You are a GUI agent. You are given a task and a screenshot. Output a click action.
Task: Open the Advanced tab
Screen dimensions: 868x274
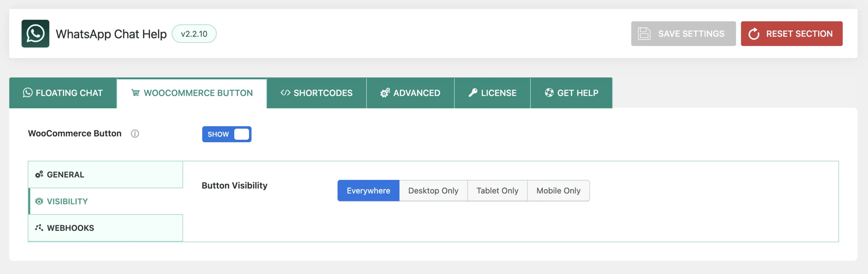[410, 93]
